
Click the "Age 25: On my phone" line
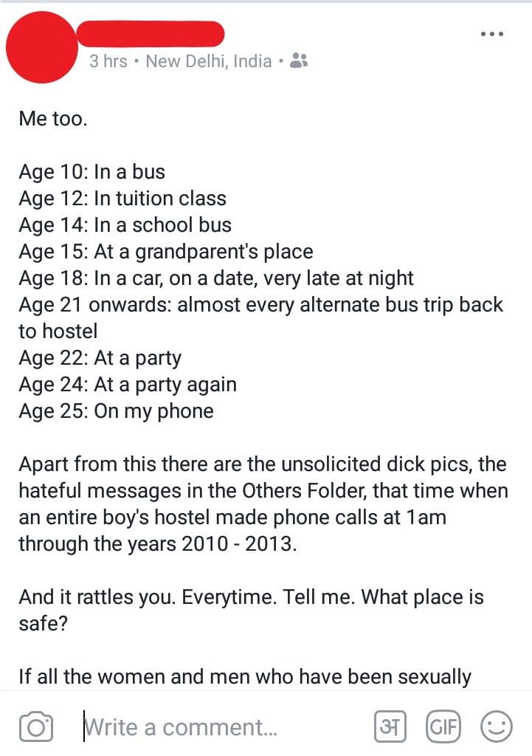pyautogui.click(x=117, y=411)
